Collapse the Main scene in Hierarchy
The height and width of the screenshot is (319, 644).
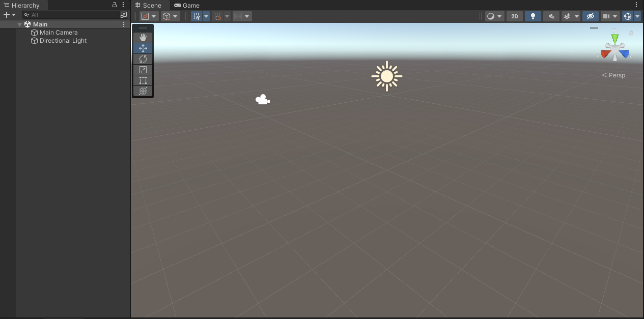point(20,24)
